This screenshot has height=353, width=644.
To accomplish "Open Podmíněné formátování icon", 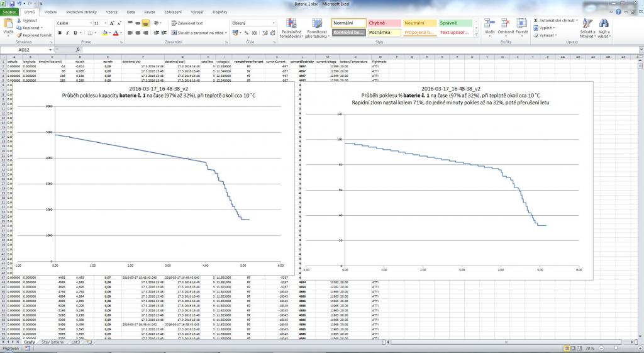I will point(291,25).
